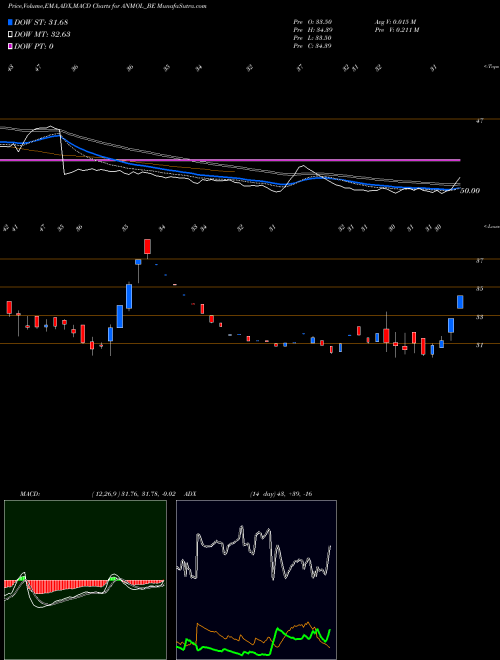Click the chart title mentioning ANMOL_BE MunafaSutra.com

[107, 6]
